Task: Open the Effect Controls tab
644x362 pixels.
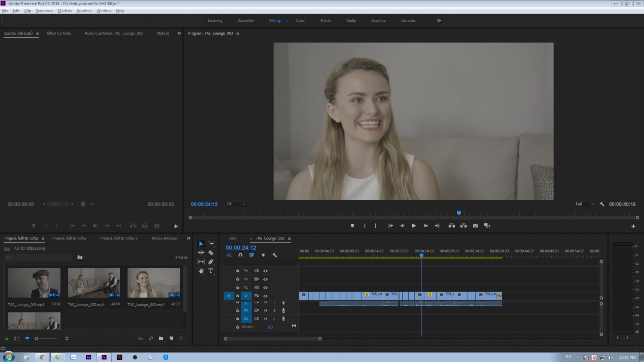Action: tap(59, 33)
